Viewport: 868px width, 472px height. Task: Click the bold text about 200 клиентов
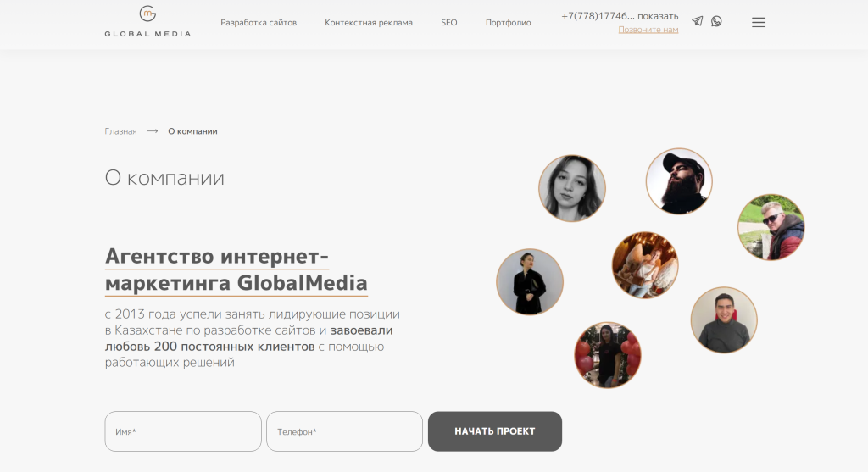coord(249,338)
